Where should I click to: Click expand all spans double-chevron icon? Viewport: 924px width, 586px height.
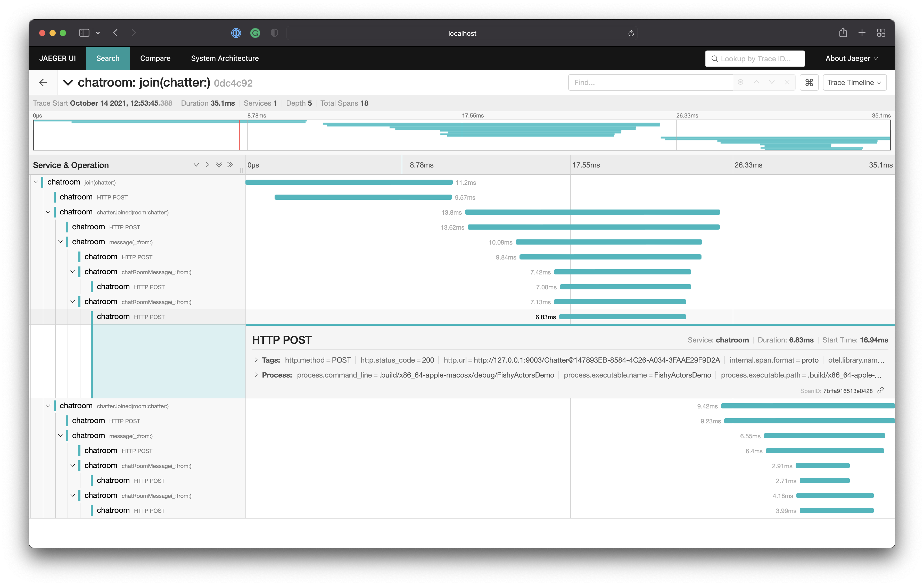point(219,164)
